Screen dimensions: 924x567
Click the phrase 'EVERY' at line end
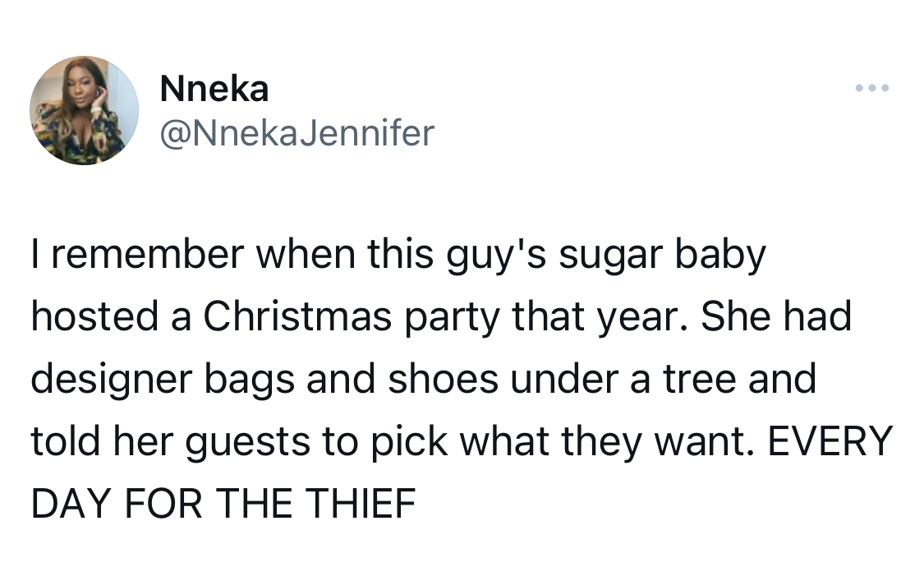[x=830, y=441]
